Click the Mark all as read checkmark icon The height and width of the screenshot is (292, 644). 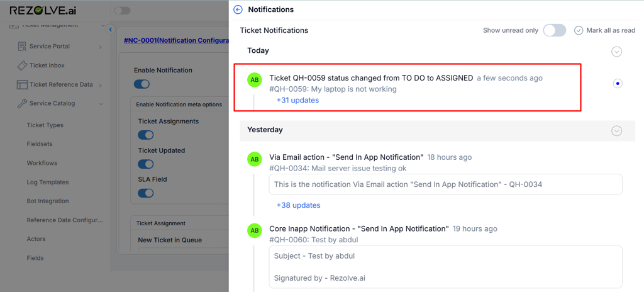579,30
